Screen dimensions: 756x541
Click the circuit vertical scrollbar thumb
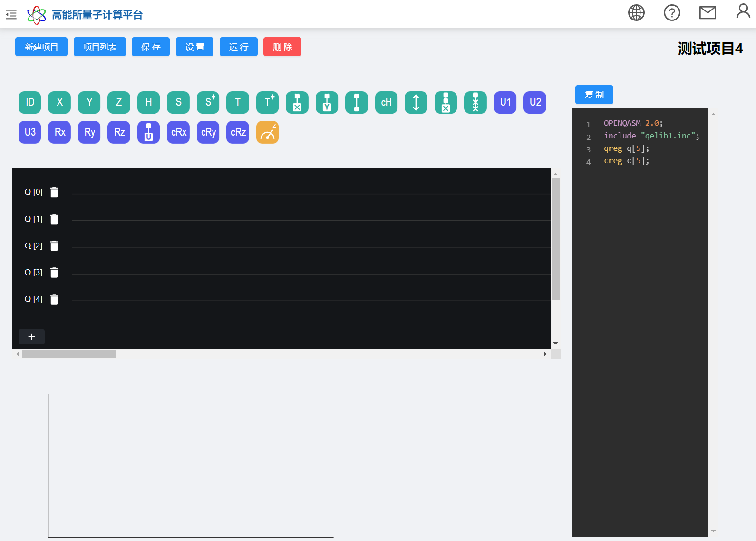click(x=555, y=239)
